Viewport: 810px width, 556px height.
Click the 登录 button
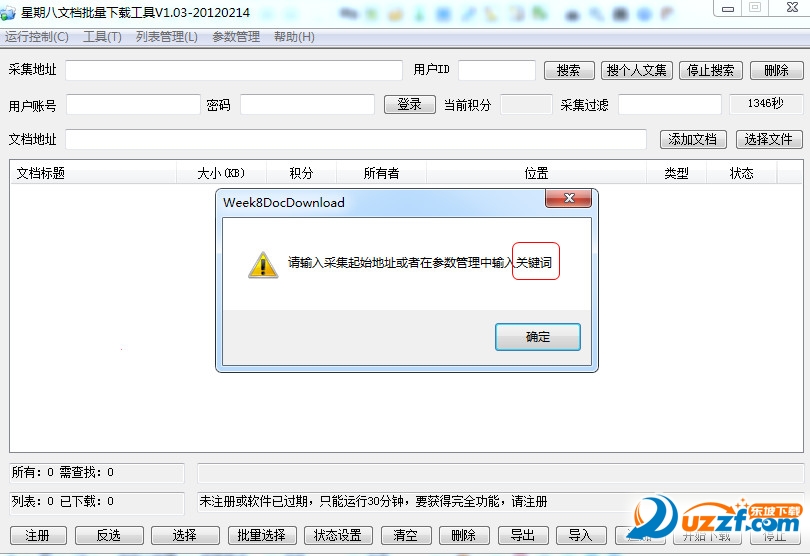[x=410, y=104]
